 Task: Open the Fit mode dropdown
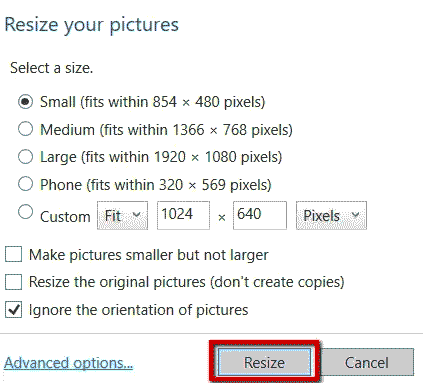[x=122, y=215]
